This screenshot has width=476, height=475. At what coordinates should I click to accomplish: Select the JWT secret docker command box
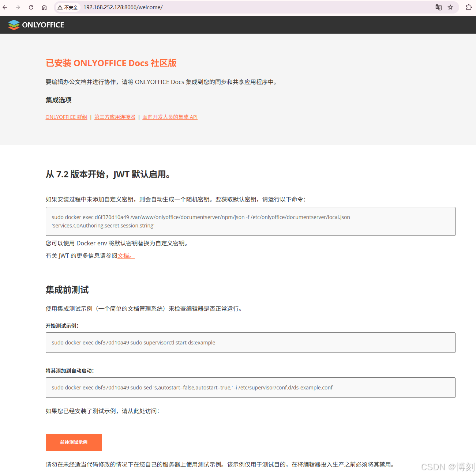point(251,222)
